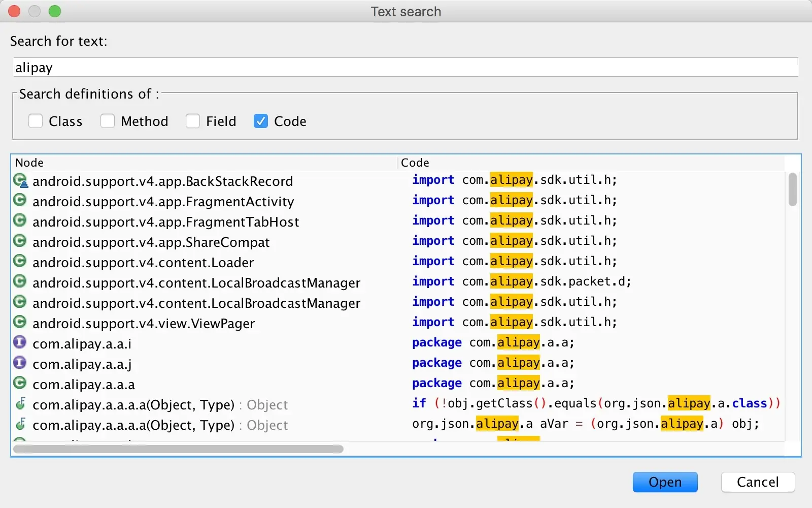Disable the Code search checkbox
812x508 pixels.
(x=260, y=121)
